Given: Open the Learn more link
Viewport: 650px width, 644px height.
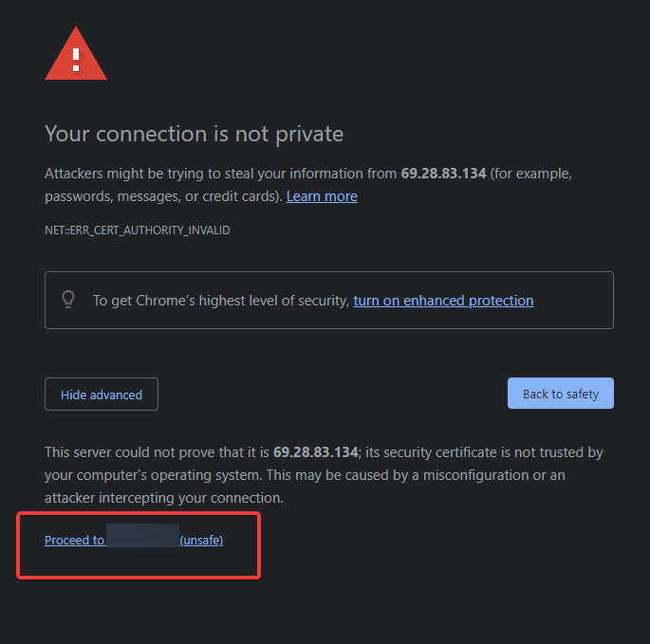Looking at the screenshot, I should tap(322, 196).
